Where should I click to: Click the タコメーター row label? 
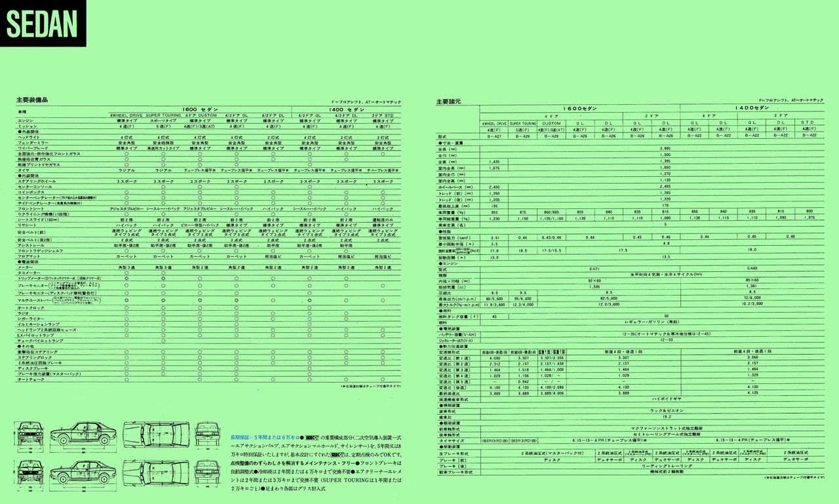28,273
